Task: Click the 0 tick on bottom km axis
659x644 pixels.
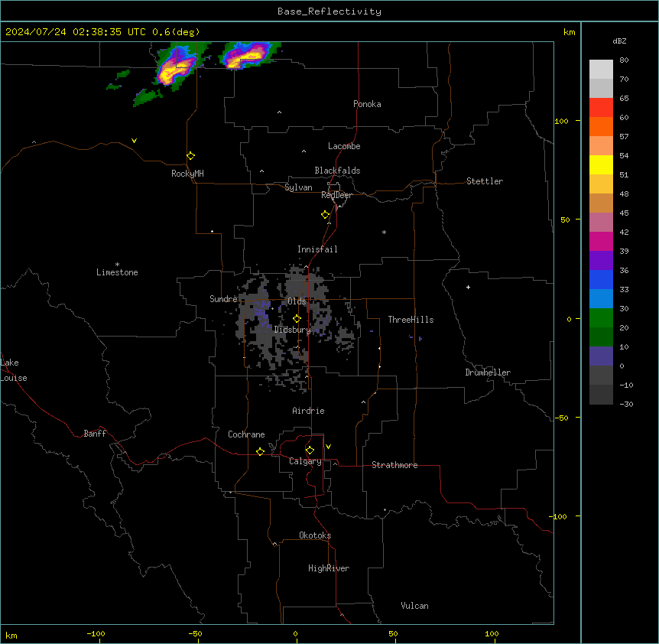Action: [x=295, y=633]
